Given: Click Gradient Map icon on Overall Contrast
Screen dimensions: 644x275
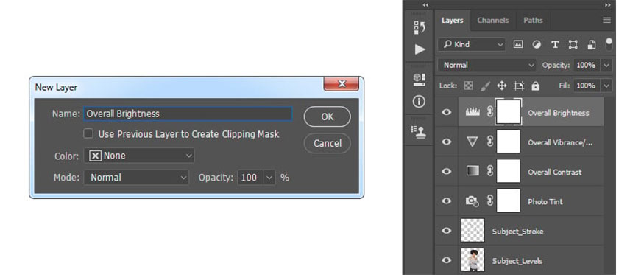Looking at the screenshot, I should 473,171.
